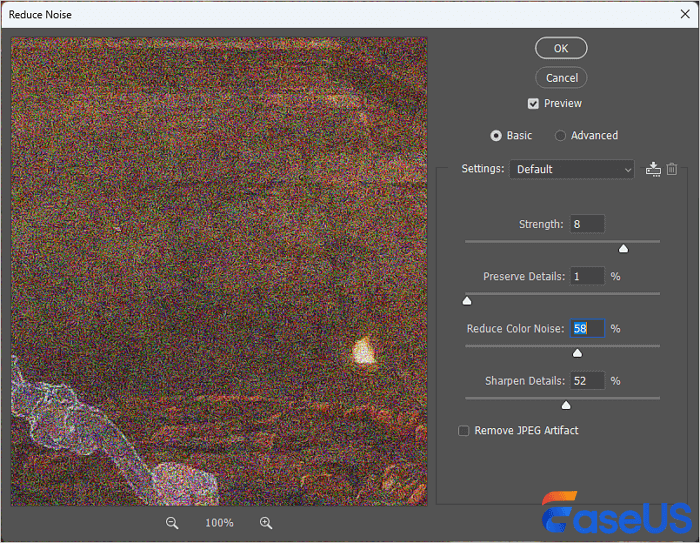Select the Advanced radio button
This screenshot has width=700, height=543.
pos(560,135)
